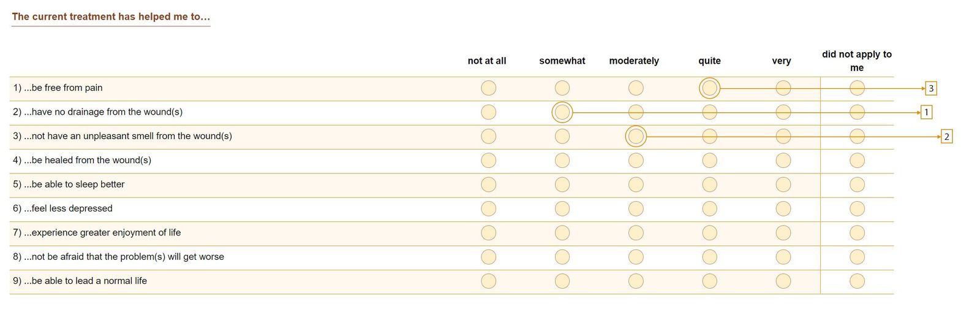Select 'not at all' for feel less depressed
Image resolution: width=980 pixels, height=320 pixels.
488,208
